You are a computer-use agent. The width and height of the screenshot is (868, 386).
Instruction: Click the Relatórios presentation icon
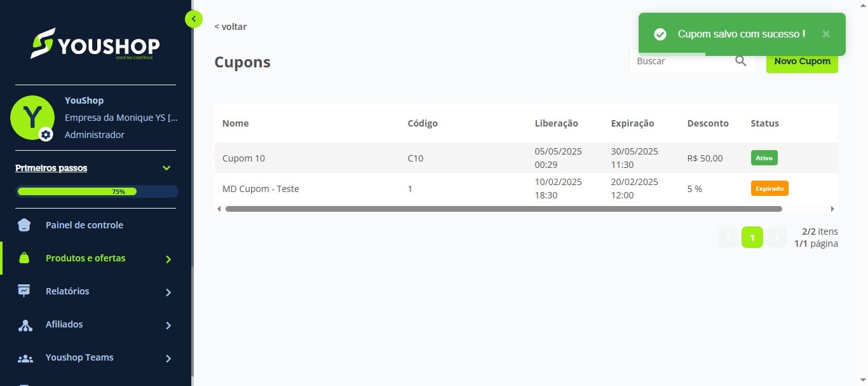(24, 291)
